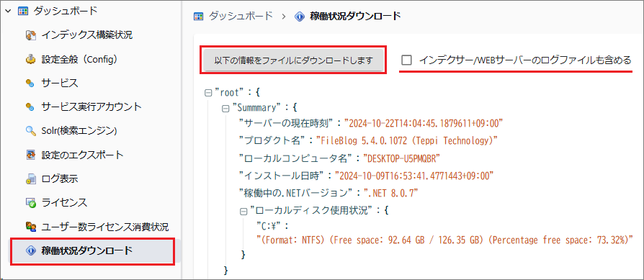The image size is (644, 280).
Task: Select サービス in the sidebar
Action: coord(60,83)
